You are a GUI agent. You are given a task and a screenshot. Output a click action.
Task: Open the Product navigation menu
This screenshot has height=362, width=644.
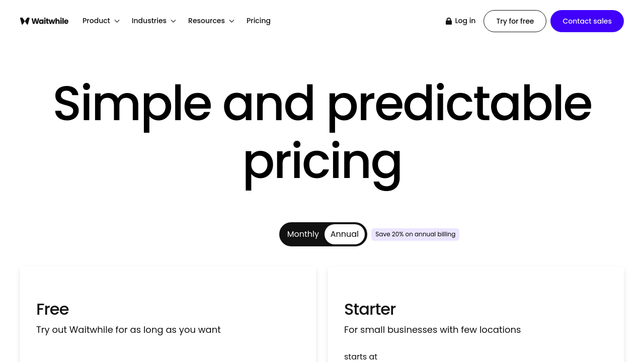96,21
